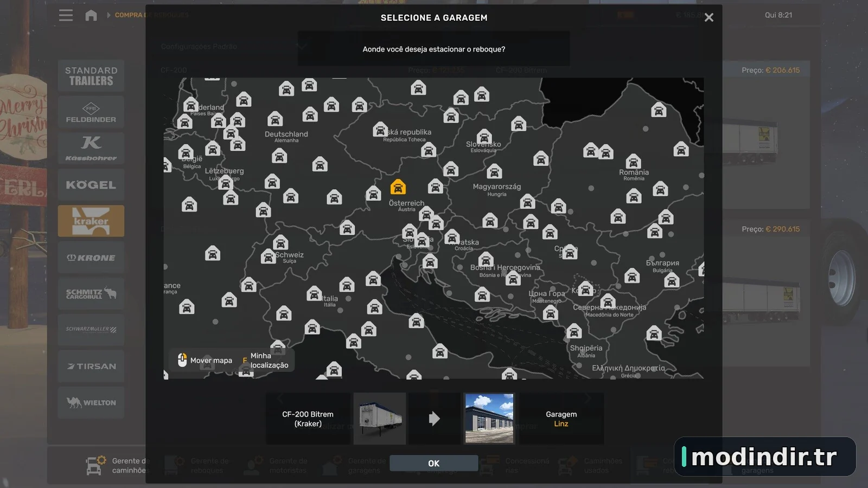The image size is (868, 488).
Task: Open the hamburger main menu
Action: [x=66, y=15]
